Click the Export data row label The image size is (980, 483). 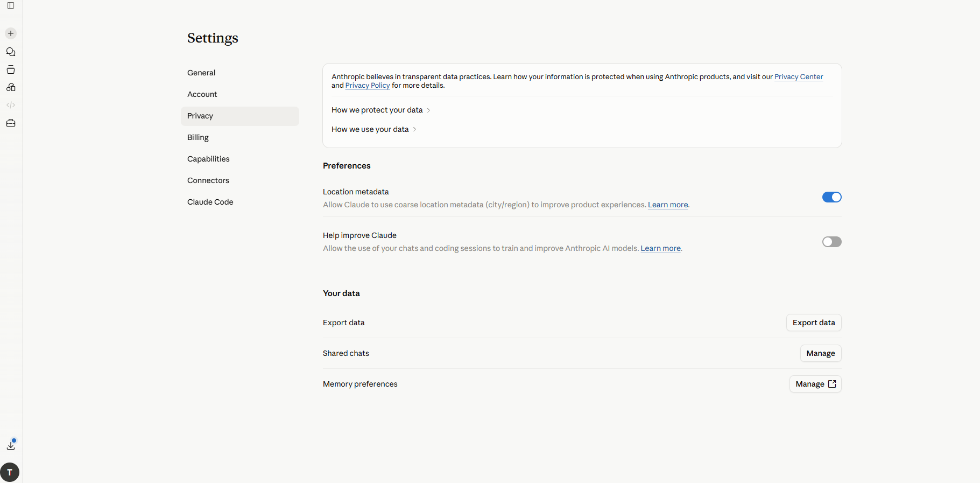(343, 323)
